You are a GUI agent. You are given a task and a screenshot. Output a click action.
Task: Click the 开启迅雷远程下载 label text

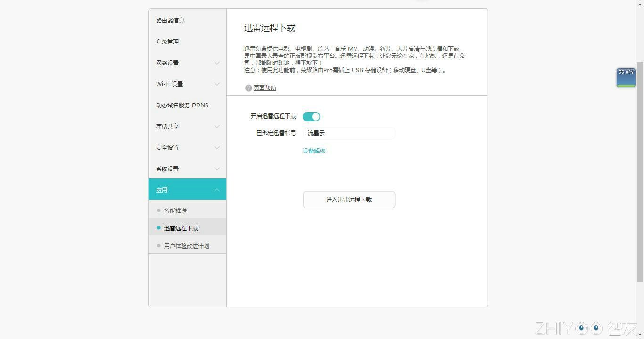pyautogui.click(x=273, y=116)
